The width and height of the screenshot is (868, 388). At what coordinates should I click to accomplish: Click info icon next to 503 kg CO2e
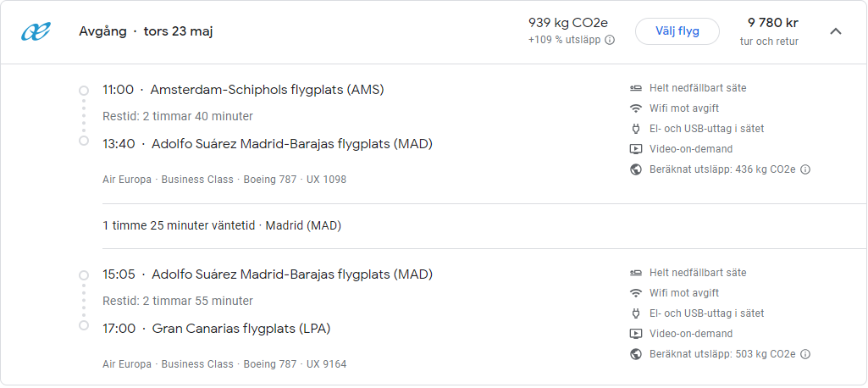(x=805, y=354)
